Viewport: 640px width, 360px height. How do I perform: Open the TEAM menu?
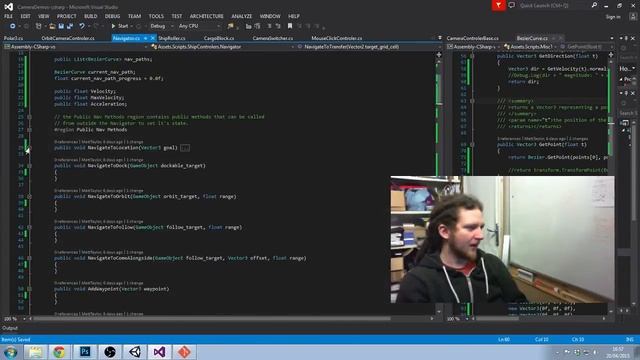134,16
